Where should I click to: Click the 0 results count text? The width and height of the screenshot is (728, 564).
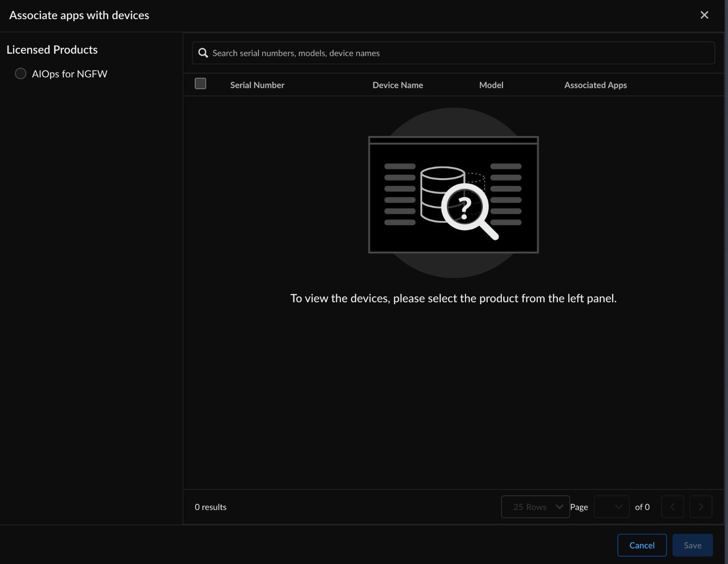coord(210,507)
